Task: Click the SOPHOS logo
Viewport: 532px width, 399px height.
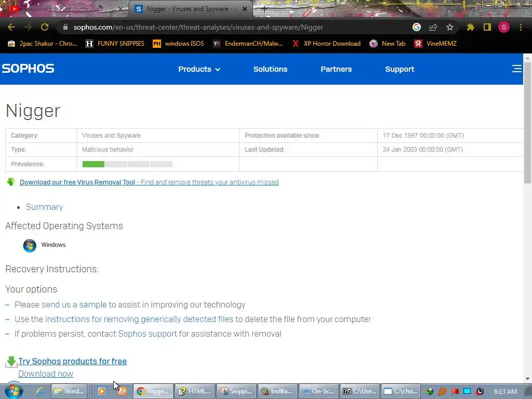Action: (28, 69)
